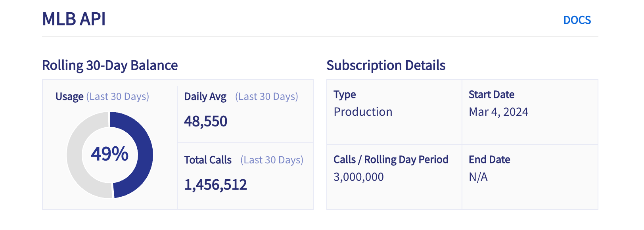Click the Total Calls label
Screen dimensions: 644x230
(x=208, y=160)
